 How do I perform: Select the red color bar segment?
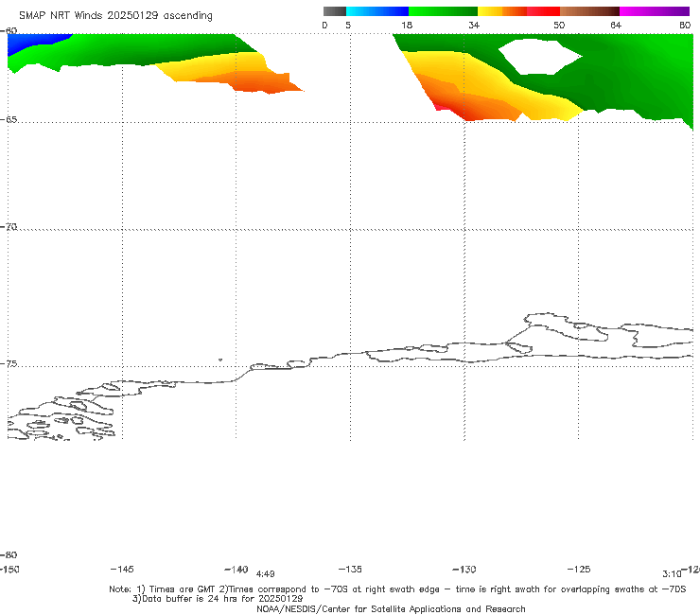pyautogui.click(x=543, y=11)
